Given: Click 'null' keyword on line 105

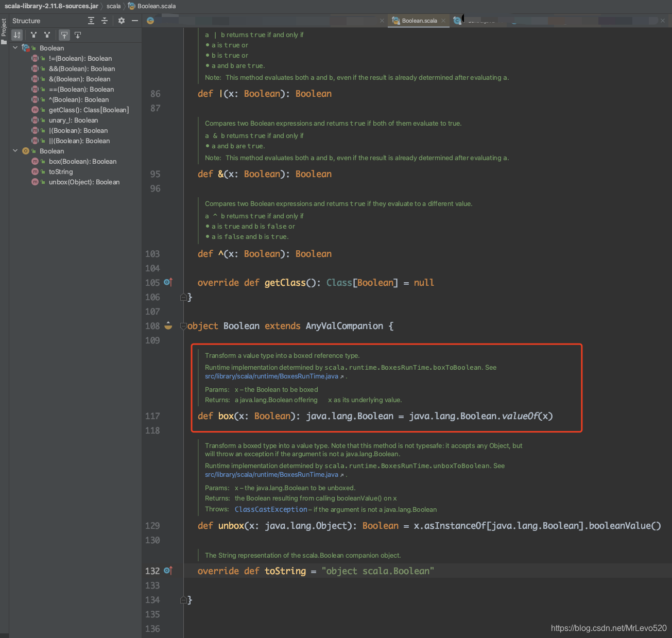Looking at the screenshot, I should pyautogui.click(x=424, y=283).
